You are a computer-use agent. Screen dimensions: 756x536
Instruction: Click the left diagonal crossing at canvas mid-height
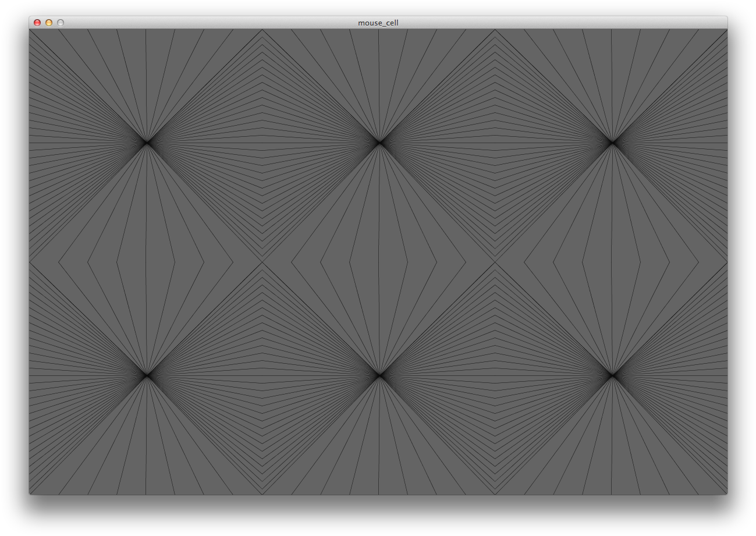[262, 262]
